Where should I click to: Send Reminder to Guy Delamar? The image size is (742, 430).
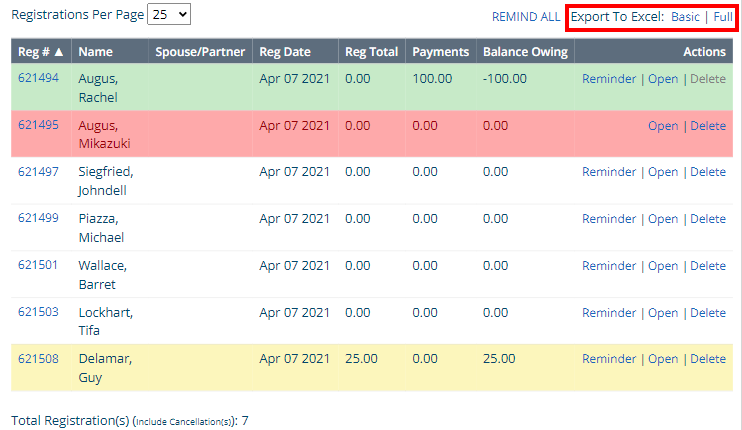click(x=609, y=359)
